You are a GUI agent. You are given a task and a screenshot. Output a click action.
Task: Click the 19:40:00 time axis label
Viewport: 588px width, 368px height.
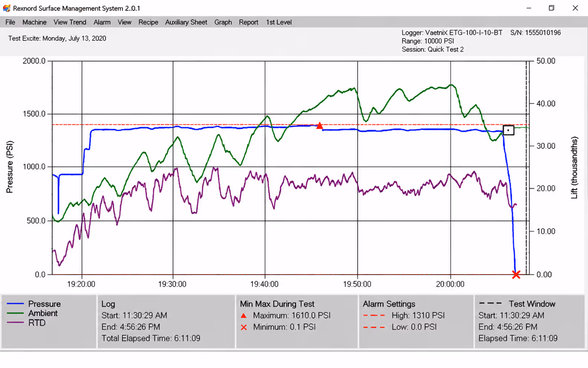[264, 284]
